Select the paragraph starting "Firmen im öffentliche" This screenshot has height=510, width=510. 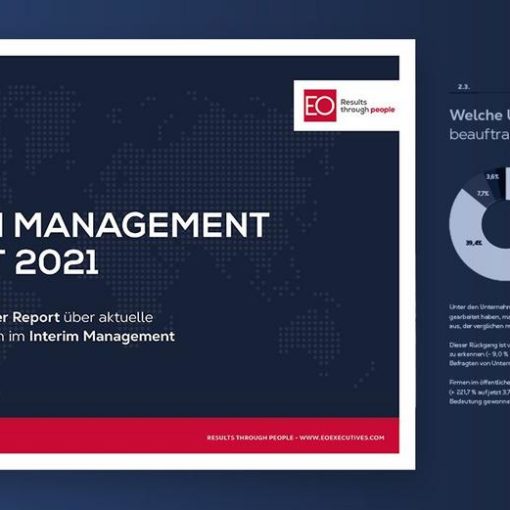479,392
